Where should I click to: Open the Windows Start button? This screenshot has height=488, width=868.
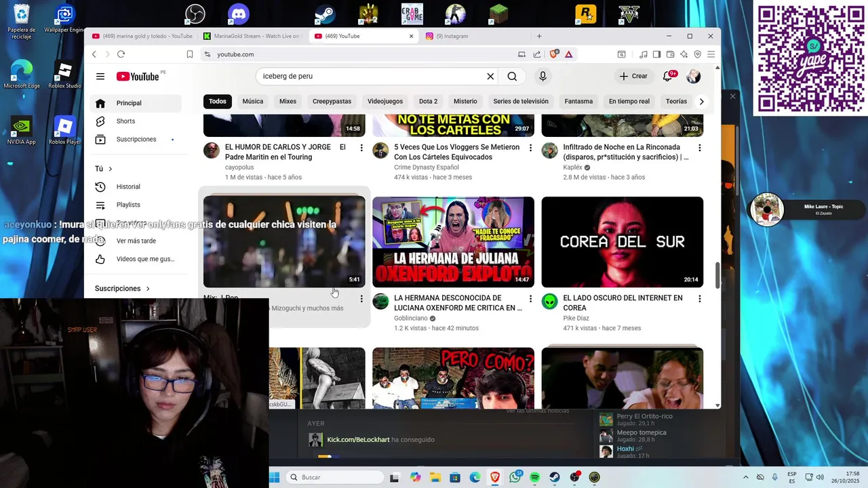pos(274,477)
